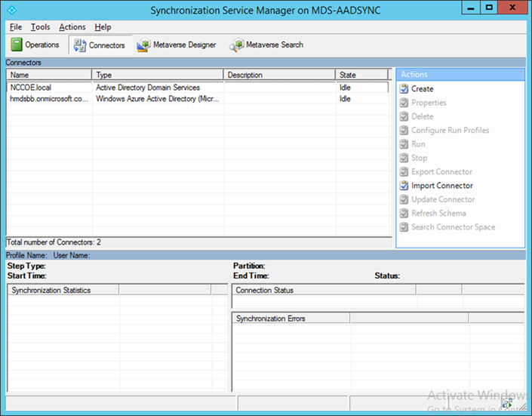Screen dimensions: 532x416
Task: Close the Synchronization Service Manager window
Action: coord(512,8)
